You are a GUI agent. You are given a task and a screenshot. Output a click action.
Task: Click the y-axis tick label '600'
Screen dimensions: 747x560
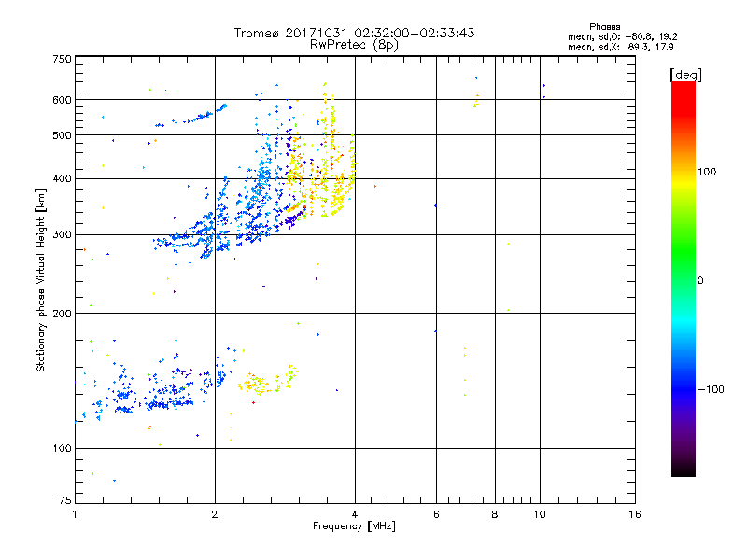pyautogui.click(x=63, y=100)
